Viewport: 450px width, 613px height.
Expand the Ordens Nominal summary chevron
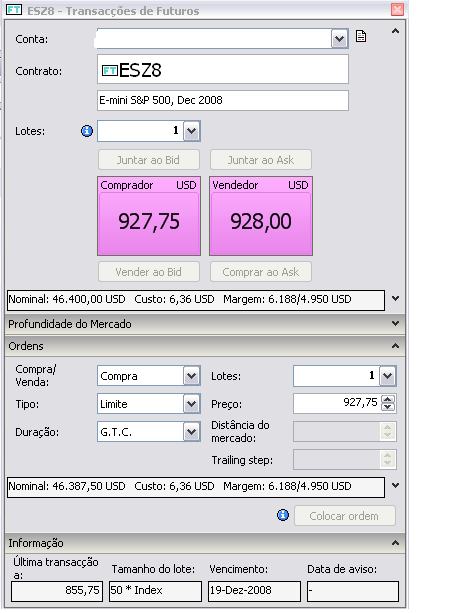(395, 486)
